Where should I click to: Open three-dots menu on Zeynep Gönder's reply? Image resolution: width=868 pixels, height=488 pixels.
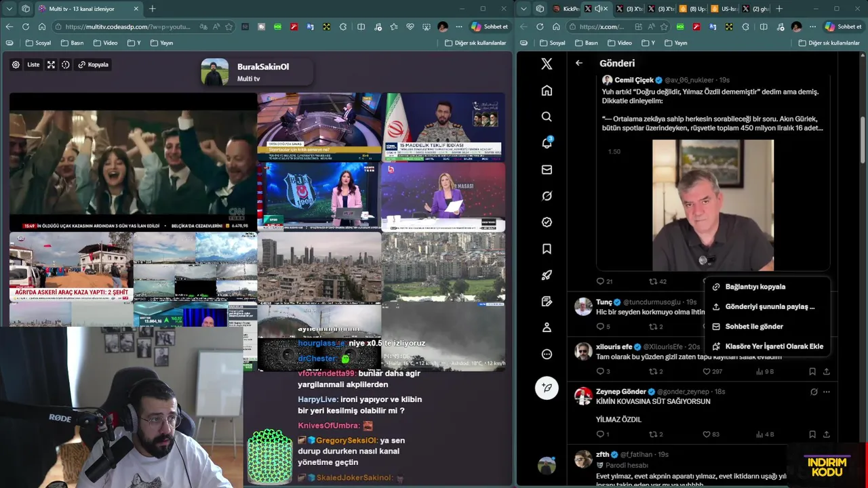pos(826,392)
